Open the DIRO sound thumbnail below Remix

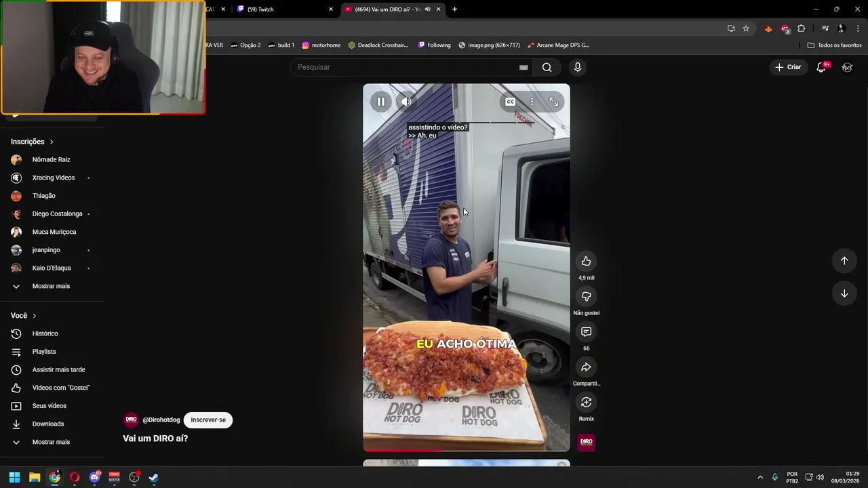point(586,442)
